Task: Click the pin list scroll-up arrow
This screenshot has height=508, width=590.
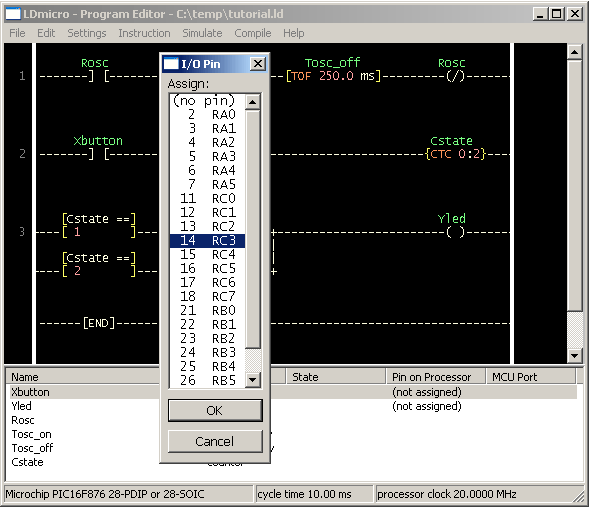Action: click(253, 102)
